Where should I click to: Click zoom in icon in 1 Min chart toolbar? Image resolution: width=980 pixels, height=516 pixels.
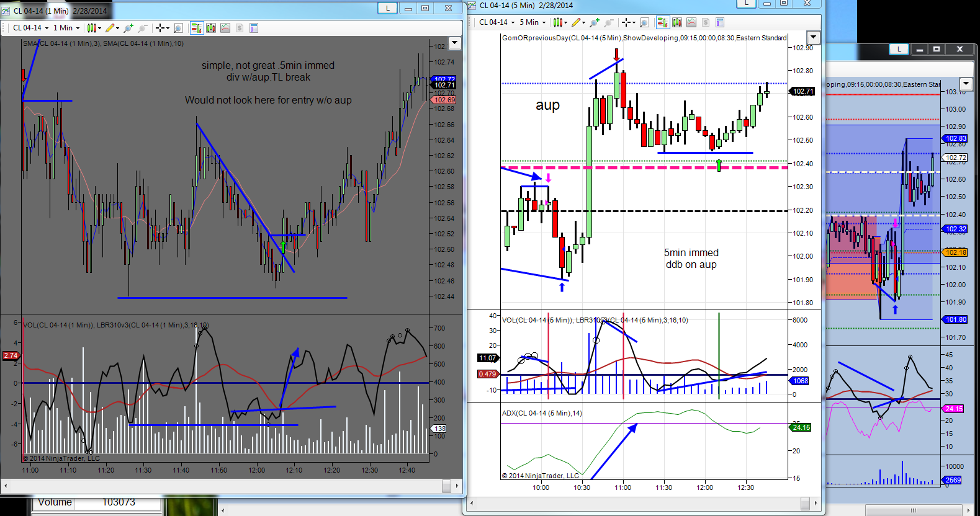[x=128, y=28]
